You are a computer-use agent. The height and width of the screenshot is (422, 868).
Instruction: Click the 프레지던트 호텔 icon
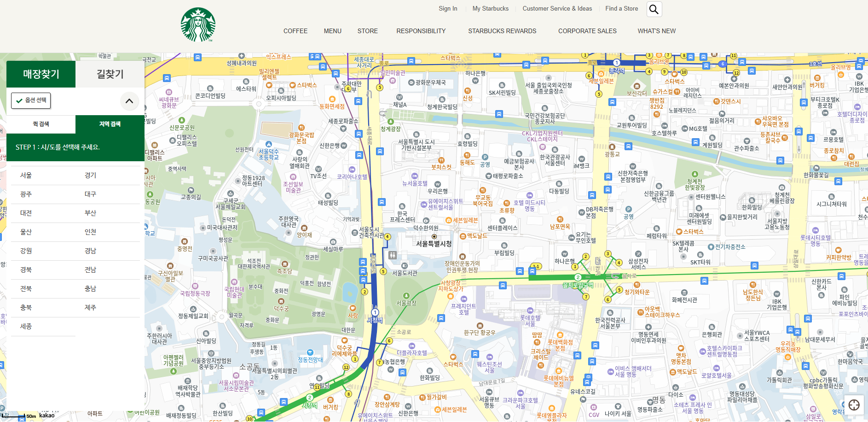[x=464, y=299]
